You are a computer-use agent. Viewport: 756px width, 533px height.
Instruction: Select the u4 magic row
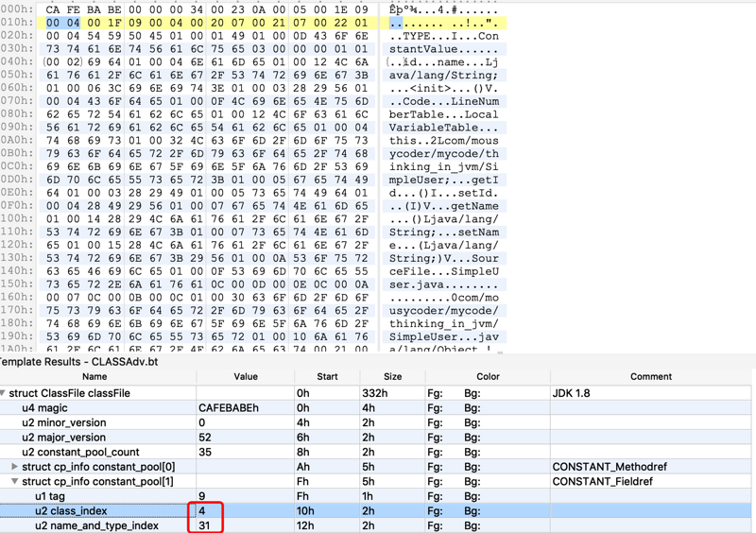point(375,408)
